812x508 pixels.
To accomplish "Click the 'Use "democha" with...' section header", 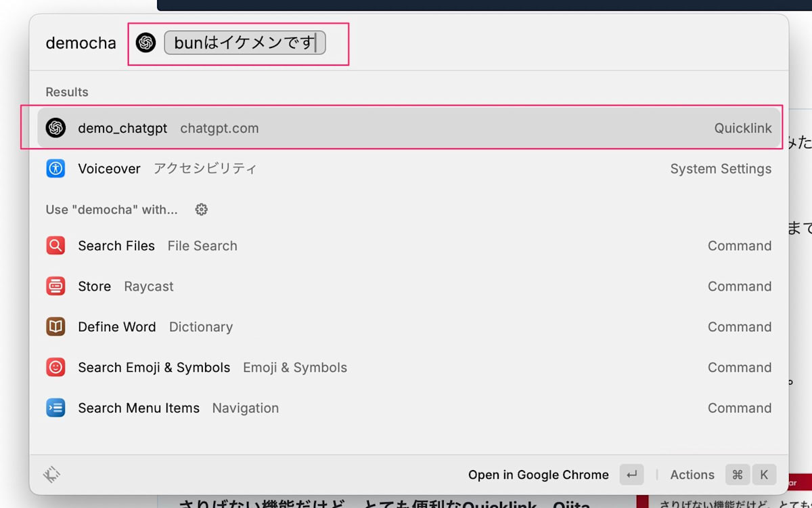I will (112, 209).
